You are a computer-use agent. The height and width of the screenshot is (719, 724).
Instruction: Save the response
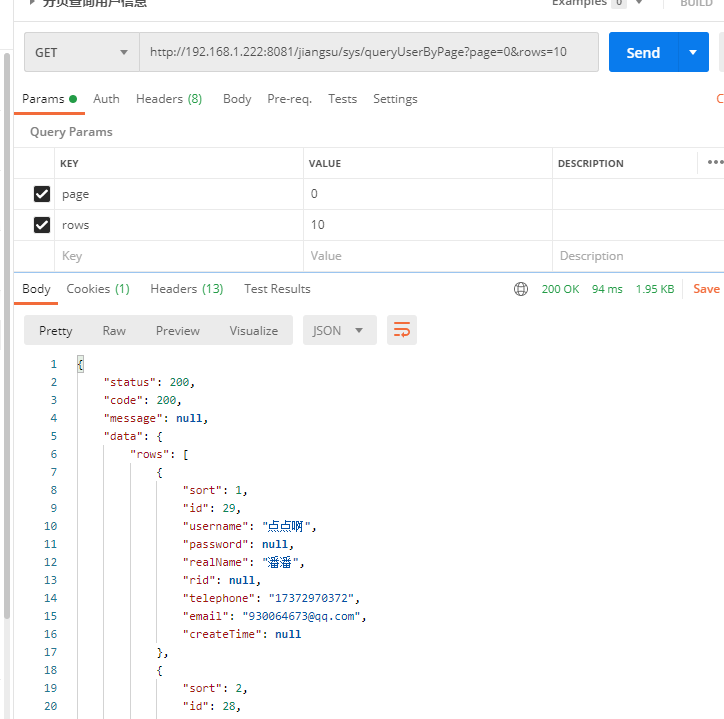coord(706,289)
